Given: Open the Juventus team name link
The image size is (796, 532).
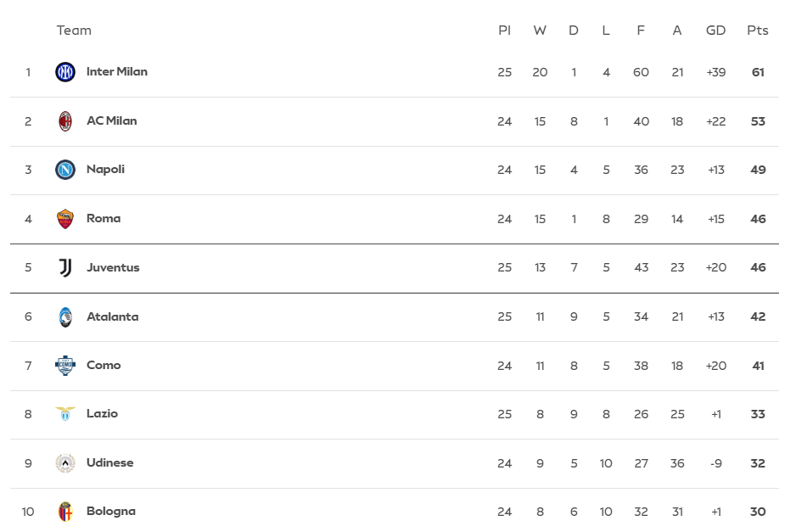Looking at the screenshot, I should 113,267.
